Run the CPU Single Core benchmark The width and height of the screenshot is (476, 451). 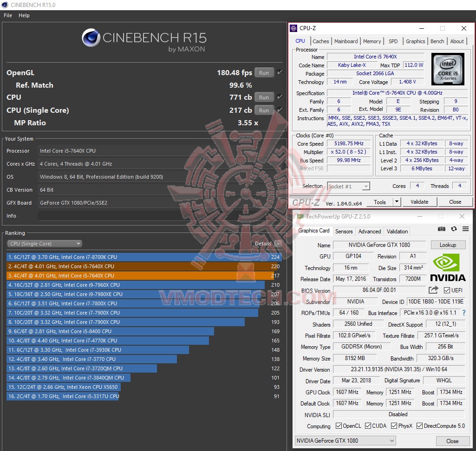(264, 110)
